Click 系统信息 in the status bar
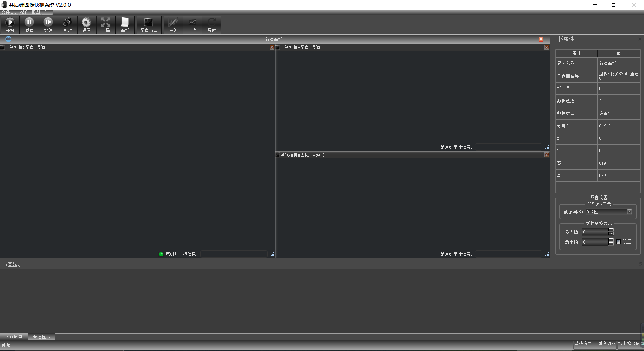The image size is (644, 351). [x=583, y=343]
